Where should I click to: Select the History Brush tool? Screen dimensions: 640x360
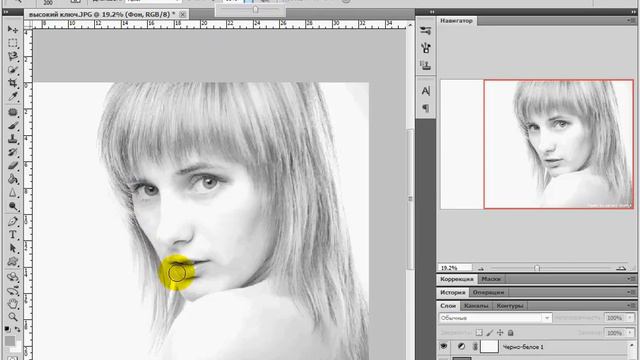point(13,152)
